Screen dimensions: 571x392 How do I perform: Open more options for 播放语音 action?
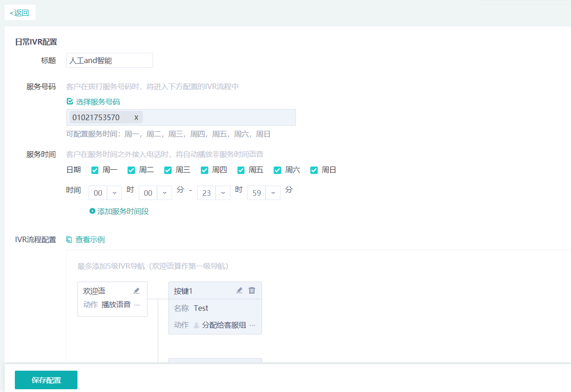click(137, 305)
